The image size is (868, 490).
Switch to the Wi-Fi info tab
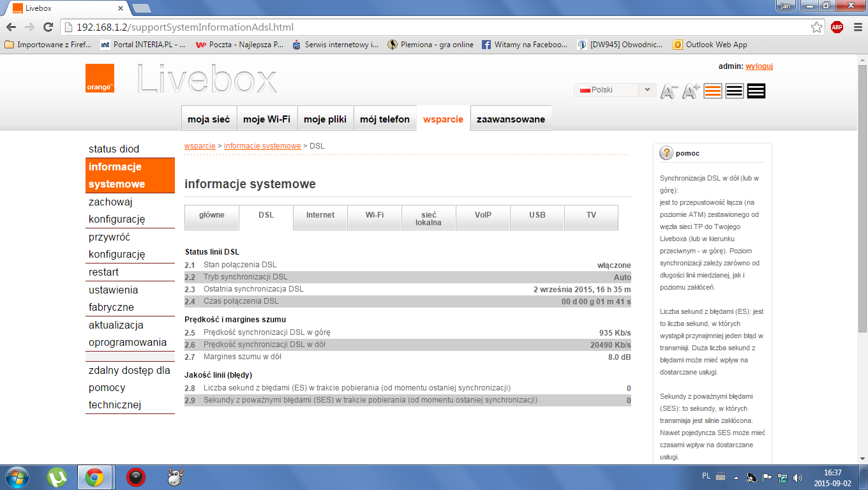pos(375,216)
